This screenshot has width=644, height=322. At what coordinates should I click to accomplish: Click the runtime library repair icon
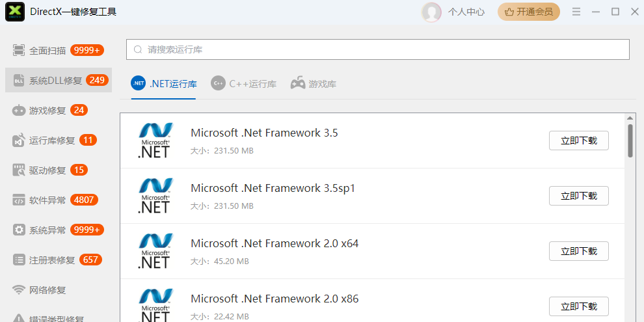pos(18,141)
